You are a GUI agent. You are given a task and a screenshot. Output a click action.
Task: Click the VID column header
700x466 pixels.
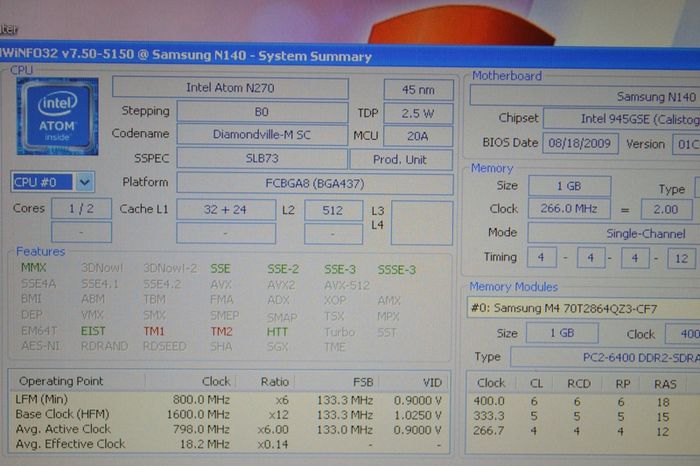(432, 383)
